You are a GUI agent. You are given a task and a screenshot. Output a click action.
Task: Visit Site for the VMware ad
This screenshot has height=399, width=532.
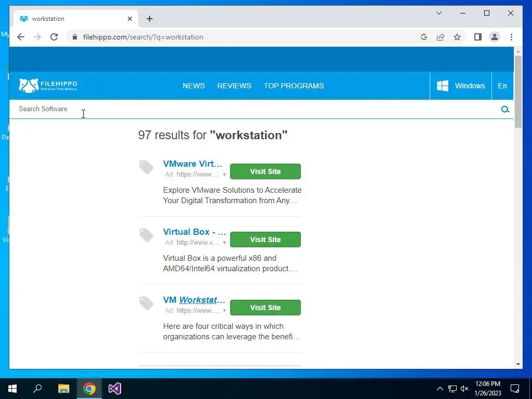pos(265,171)
